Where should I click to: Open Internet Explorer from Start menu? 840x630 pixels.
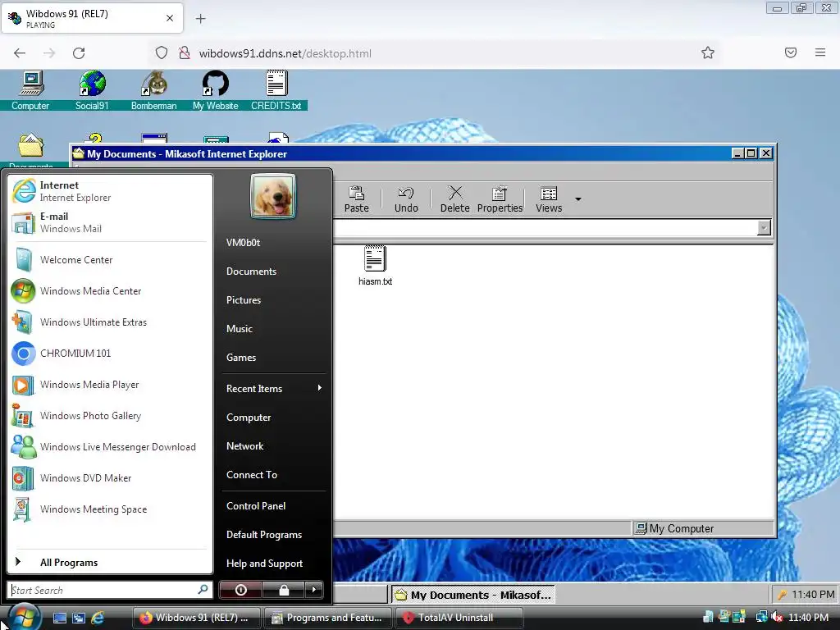tap(109, 191)
